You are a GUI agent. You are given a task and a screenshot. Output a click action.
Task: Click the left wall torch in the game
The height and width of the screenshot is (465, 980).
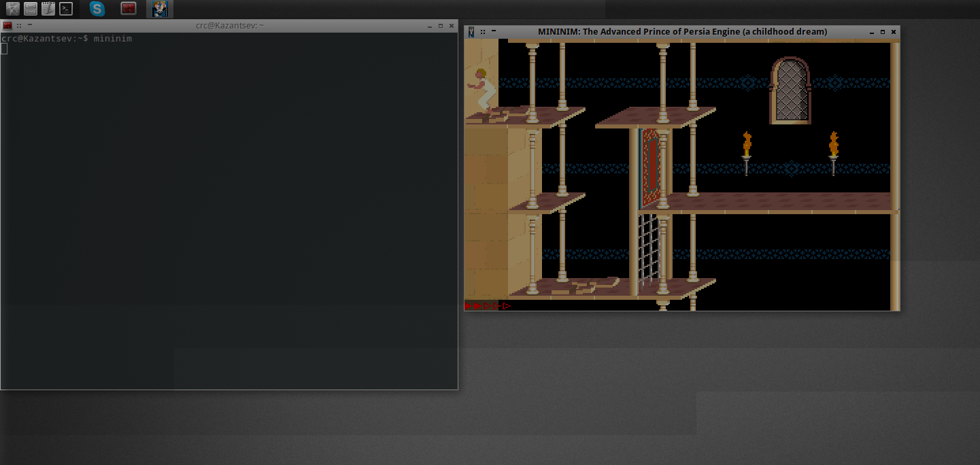click(747, 153)
